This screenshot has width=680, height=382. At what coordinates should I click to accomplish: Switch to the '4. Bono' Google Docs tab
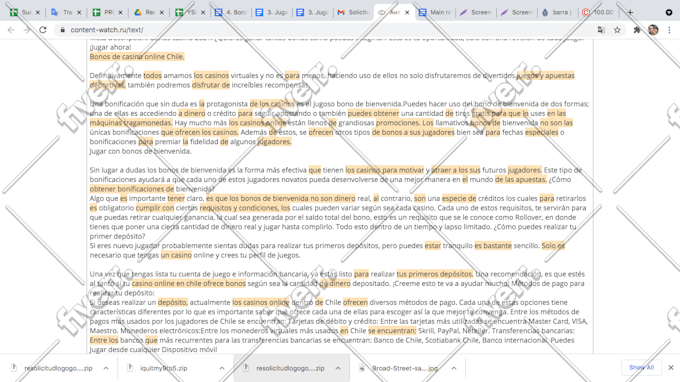231,13
